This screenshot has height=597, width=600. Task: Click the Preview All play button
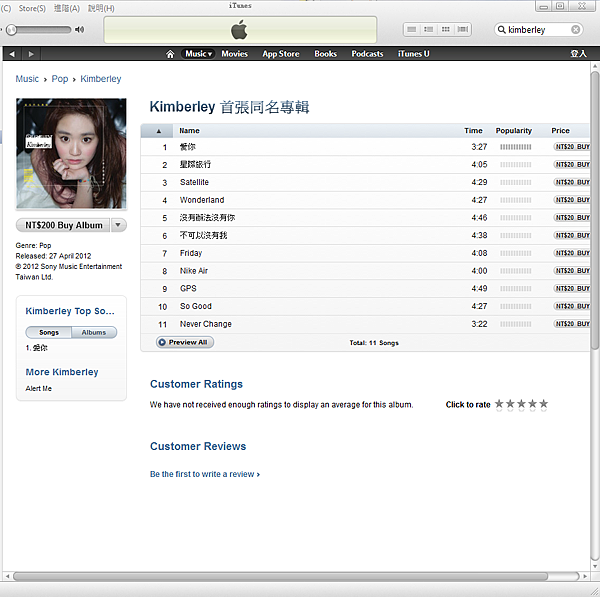(184, 342)
